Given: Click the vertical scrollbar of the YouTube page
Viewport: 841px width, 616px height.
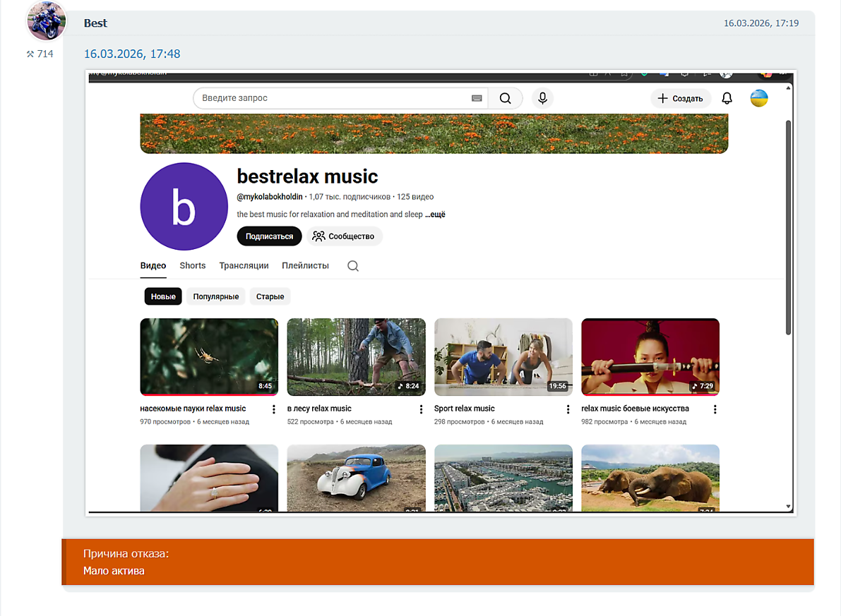Looking at the screenshot, I should [x=788, y=226].
